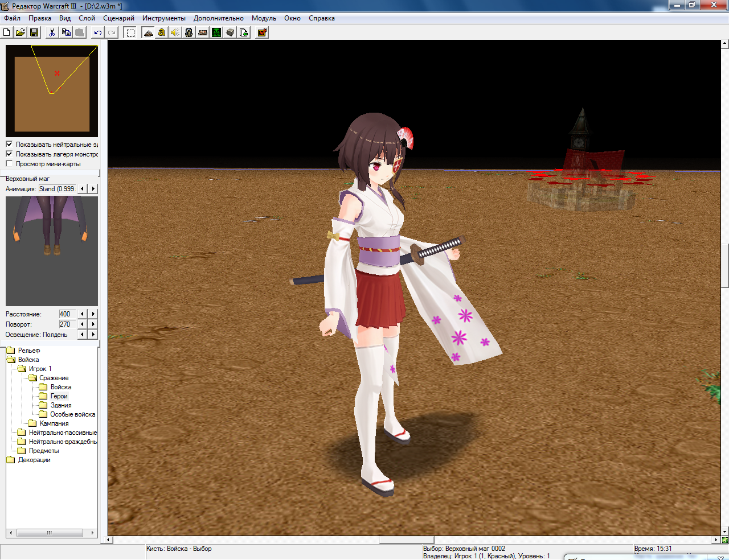Expand the 'Рельеф' tree folder
Image resolution: width=729 pixels, height=560 pixels.
(x=11, y=351)
